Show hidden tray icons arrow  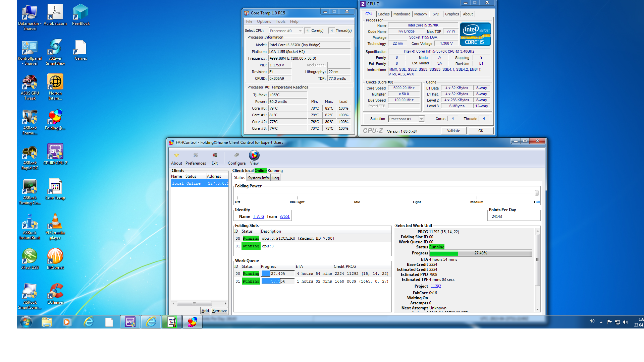pyautogui.click(x=601, y=322)
